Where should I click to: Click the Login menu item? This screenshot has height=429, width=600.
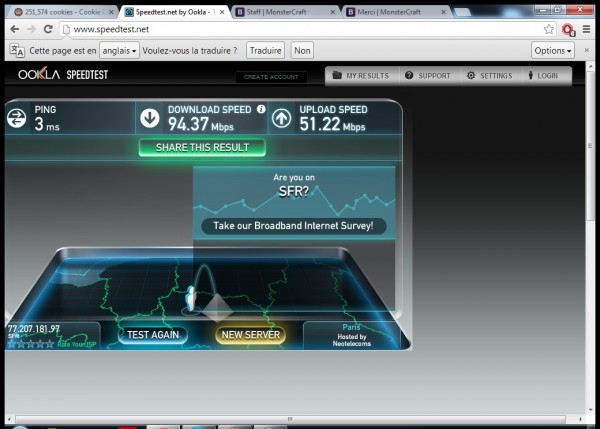[x=543, y=75]
